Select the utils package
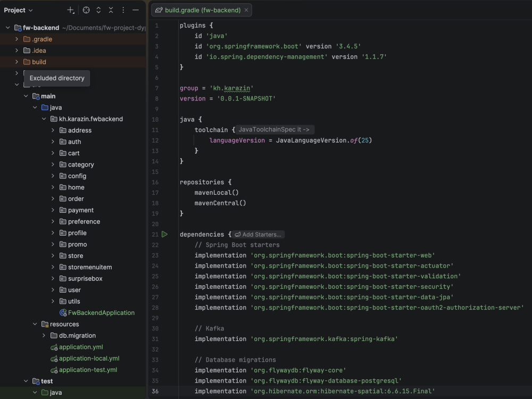Screen dimensions: 532x399 coord(74,301)
